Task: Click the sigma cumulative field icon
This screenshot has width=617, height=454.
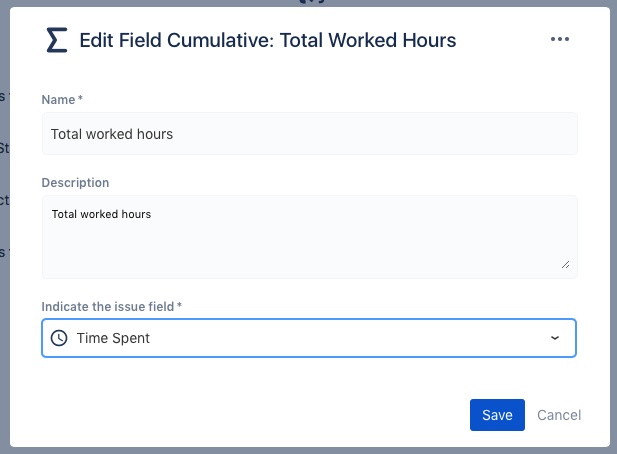Action: 57,40
